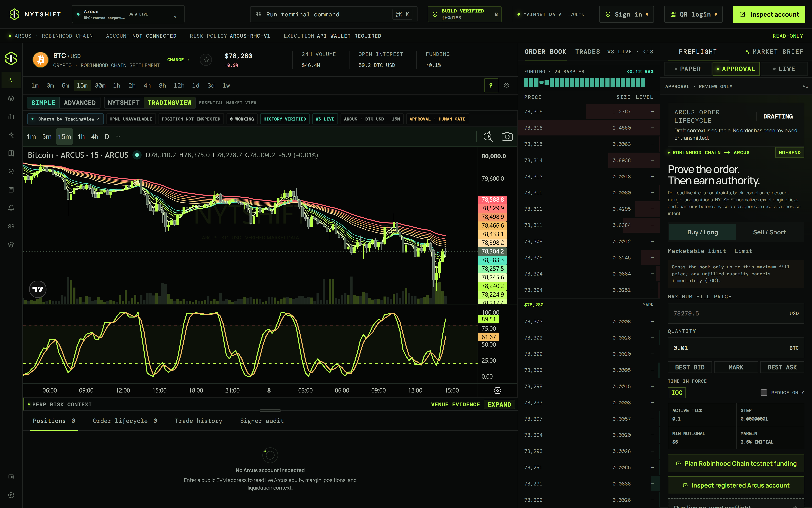The width and height of the screenshot is (812, 508).
Task: Open the sparkle AI sidebar icon
Action: tap(11, 135)
